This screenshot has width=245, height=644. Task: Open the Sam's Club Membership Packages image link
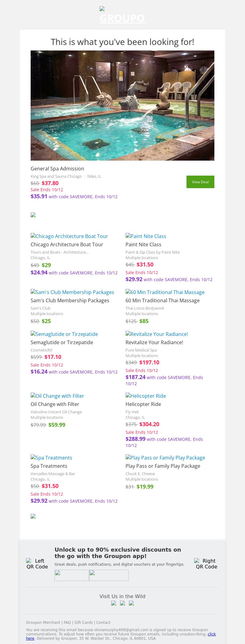(x=72, y=292)
